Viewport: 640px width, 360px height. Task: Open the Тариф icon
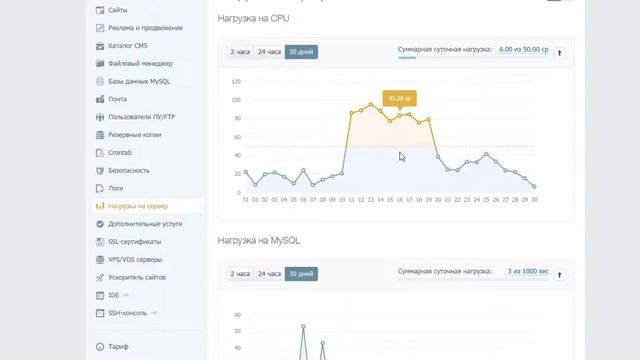pyautogui.click(x=100, y=347)
